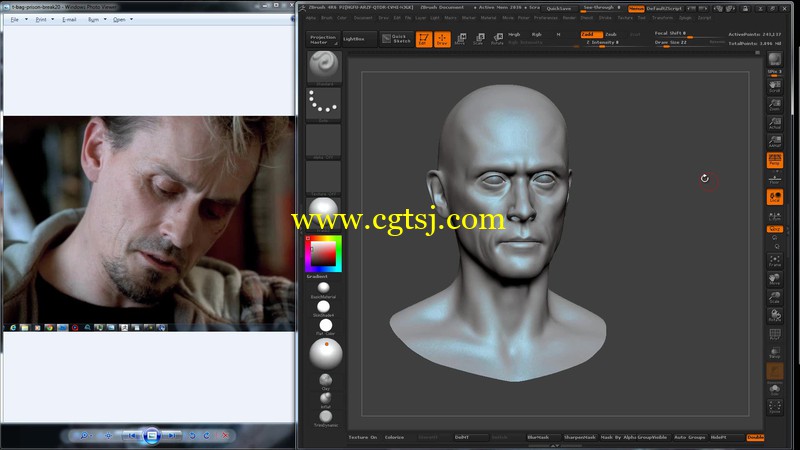Select the Clay brush icon

point(326,380)
